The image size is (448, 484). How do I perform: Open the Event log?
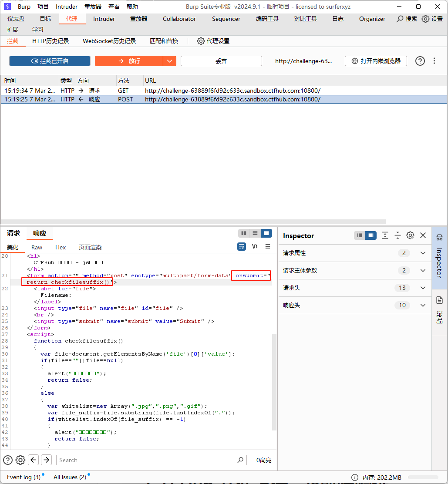[x=24, y=477]
